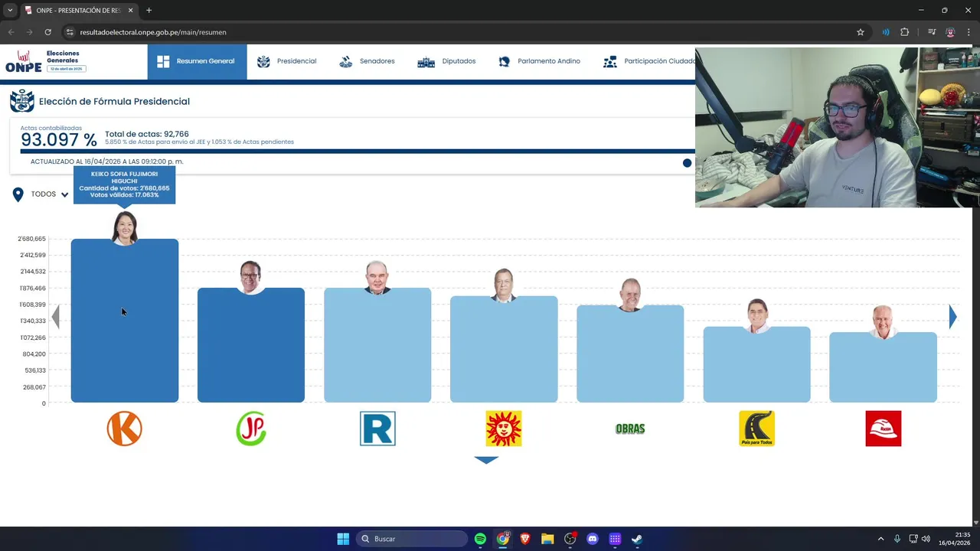Click the Peru coat of arms icon
Viewport: 980px width, 551px height.
click(21, 101)
